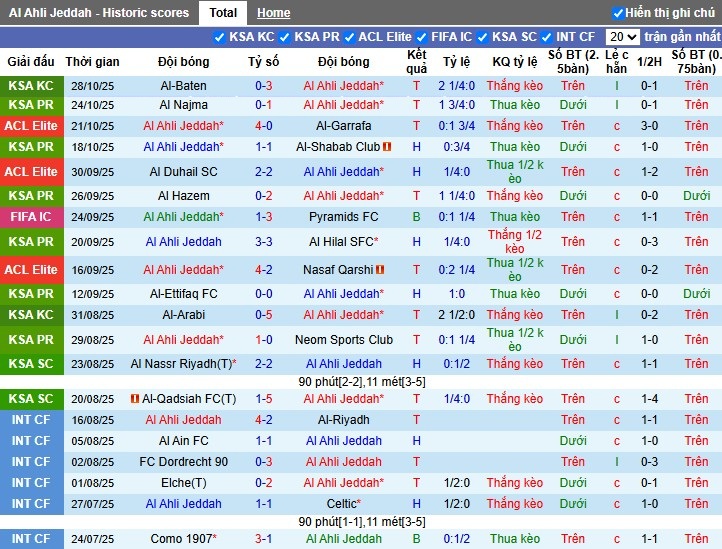This screenshot has height=549, width=722.
Task: Click the Pyramids FC team name
Action: (343, 217)
